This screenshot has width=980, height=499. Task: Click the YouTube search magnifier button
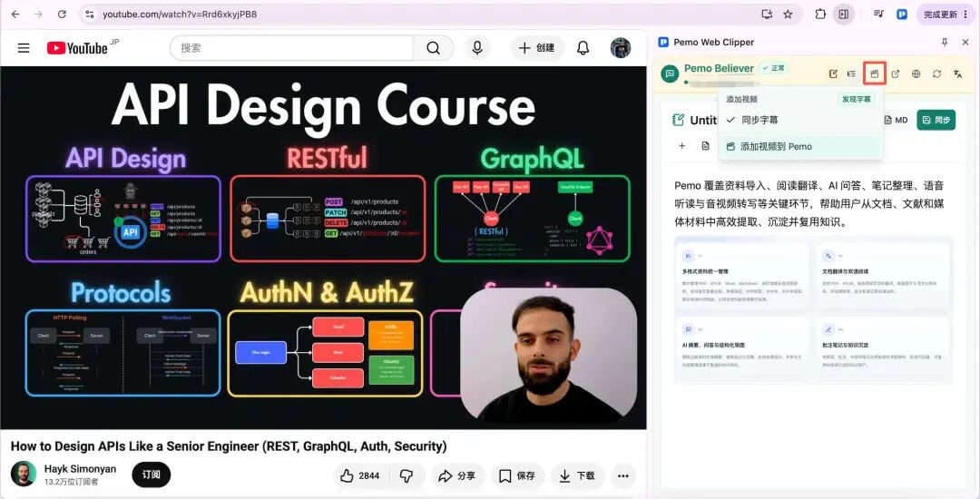433,48
